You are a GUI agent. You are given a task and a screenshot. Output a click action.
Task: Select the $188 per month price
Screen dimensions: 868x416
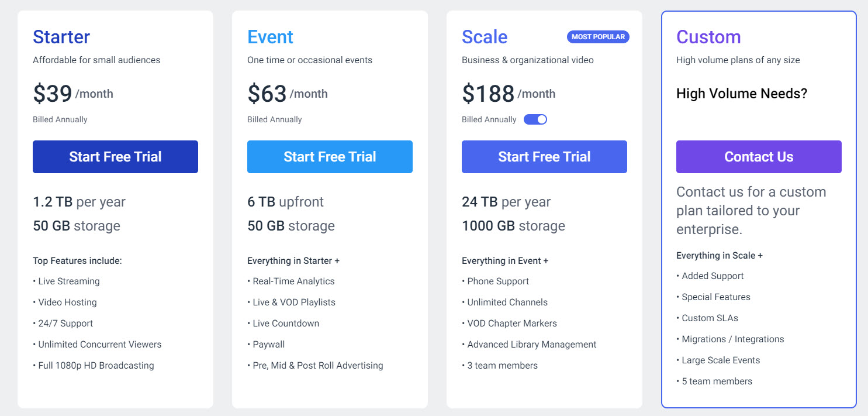click(x=509, y=94)
